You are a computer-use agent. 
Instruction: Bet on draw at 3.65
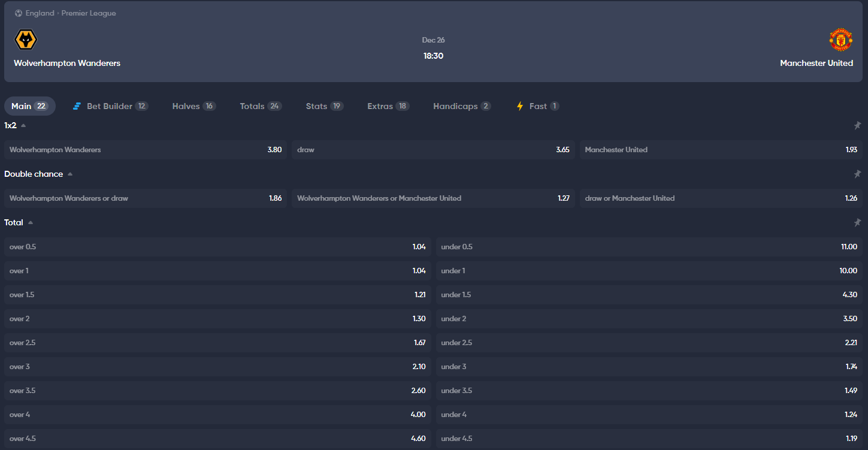pyautogui.click(x=433, y=150)
